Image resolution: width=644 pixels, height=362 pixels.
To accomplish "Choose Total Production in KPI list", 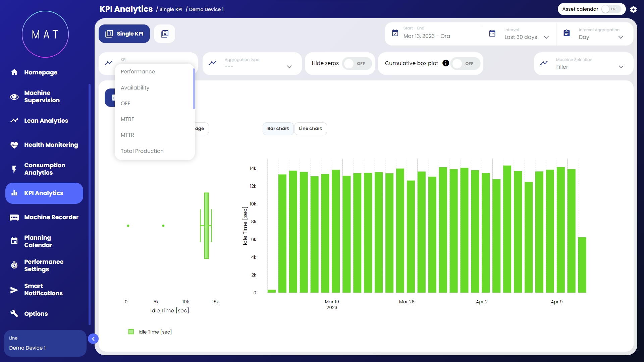I will point(142,151).
